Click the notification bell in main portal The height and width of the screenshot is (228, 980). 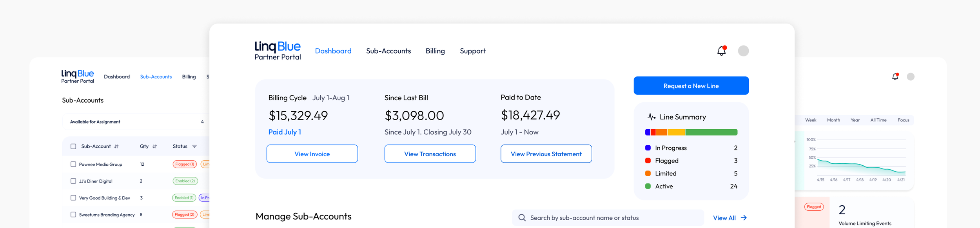[x=721, y=51]
